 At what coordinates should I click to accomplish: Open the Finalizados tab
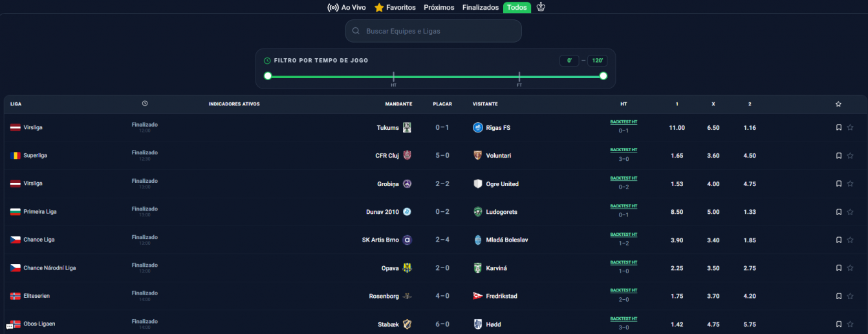pos(481,8)
